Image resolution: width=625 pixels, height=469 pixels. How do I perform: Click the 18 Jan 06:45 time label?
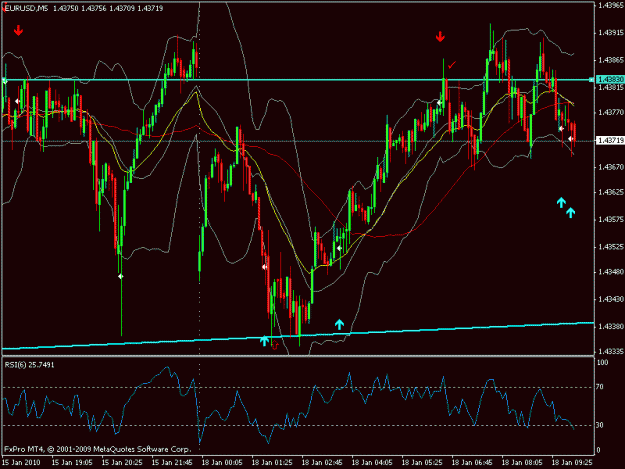coord(472,463)
